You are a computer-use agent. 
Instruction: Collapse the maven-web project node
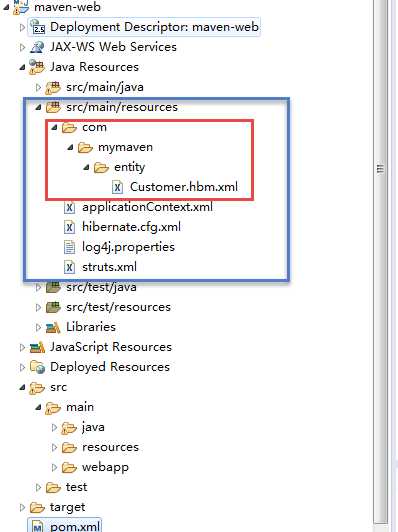click(6, 7)
